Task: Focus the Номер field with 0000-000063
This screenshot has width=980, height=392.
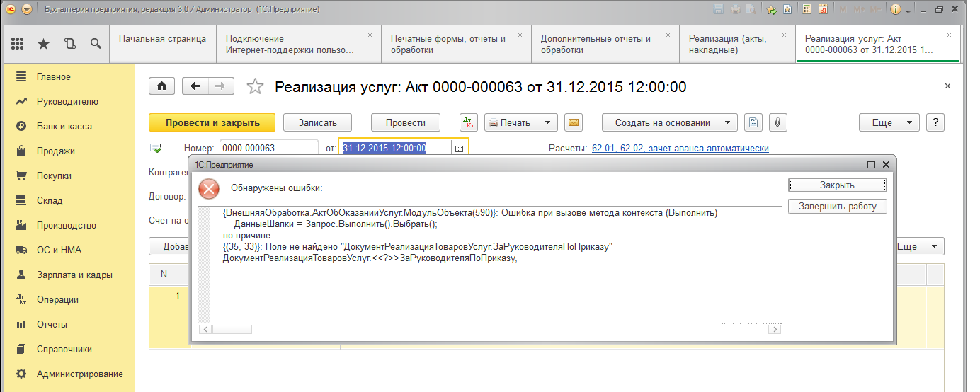Action: (x=269, y=149)
